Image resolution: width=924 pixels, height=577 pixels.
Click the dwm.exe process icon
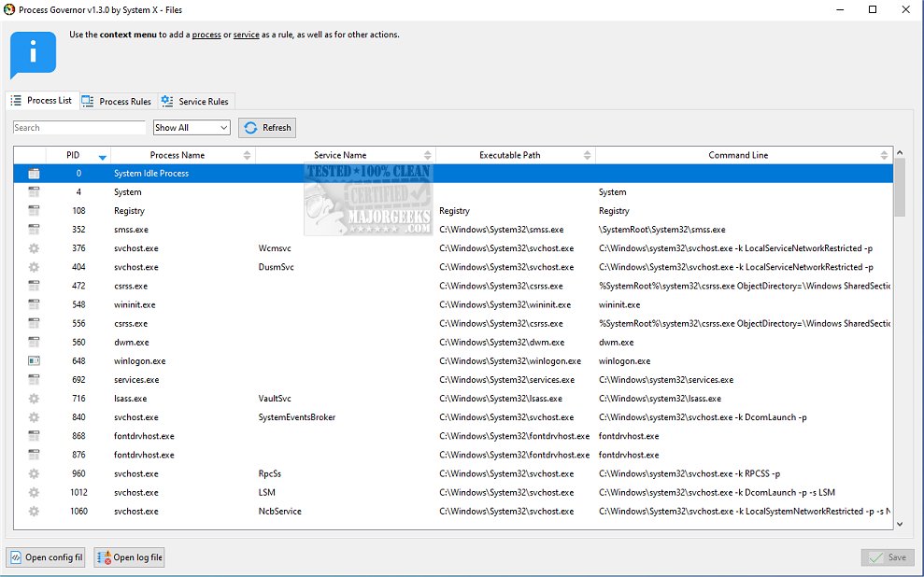[x=34, y=342]
